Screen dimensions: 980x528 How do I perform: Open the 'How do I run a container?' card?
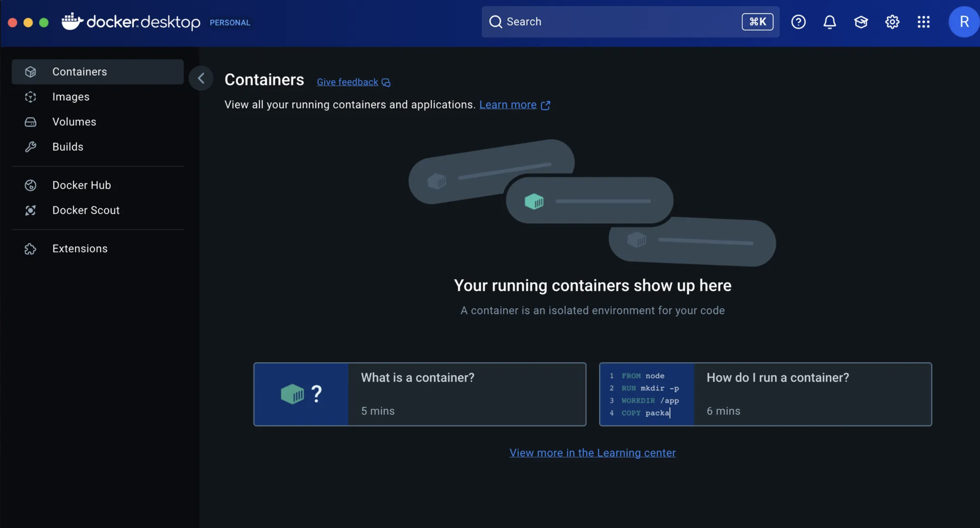tap(765, 394)
